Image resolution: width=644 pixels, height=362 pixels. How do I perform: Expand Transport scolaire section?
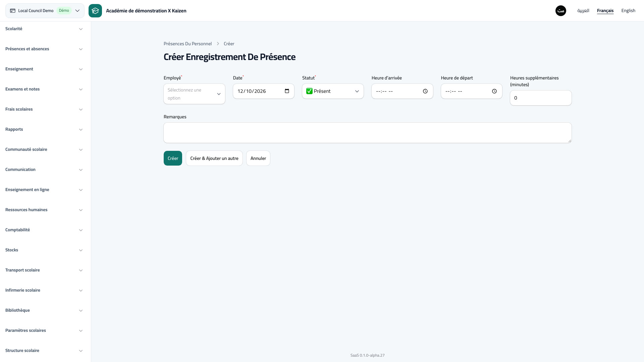44,270
